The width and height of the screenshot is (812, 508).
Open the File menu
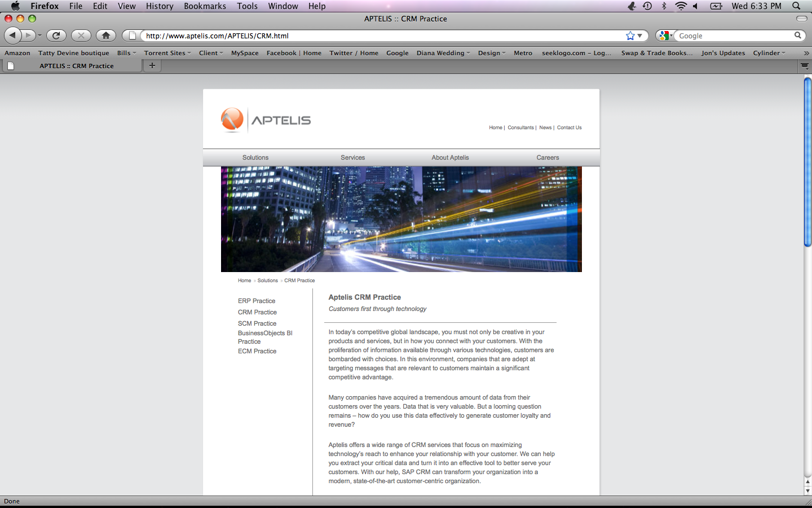click(76, 6)
